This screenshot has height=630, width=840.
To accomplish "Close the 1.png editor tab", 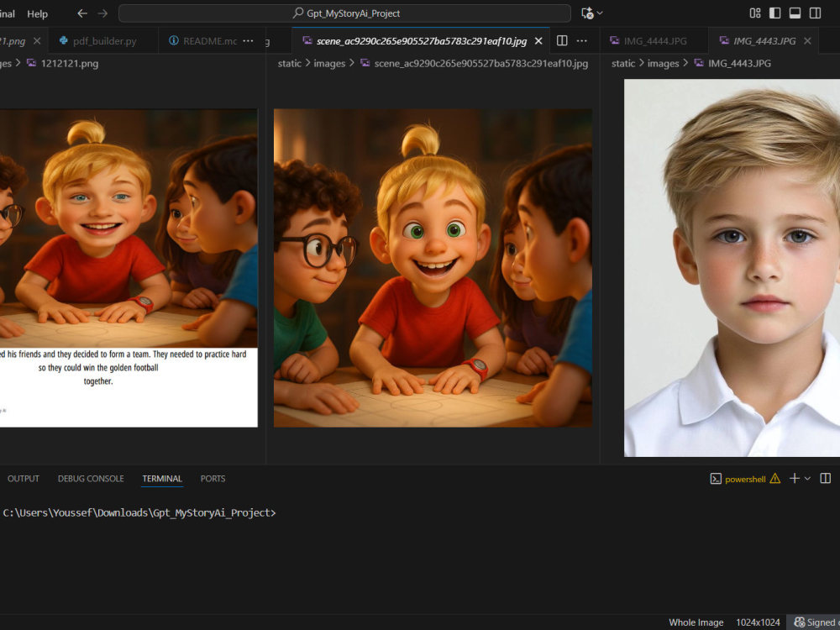I will 37,40.
